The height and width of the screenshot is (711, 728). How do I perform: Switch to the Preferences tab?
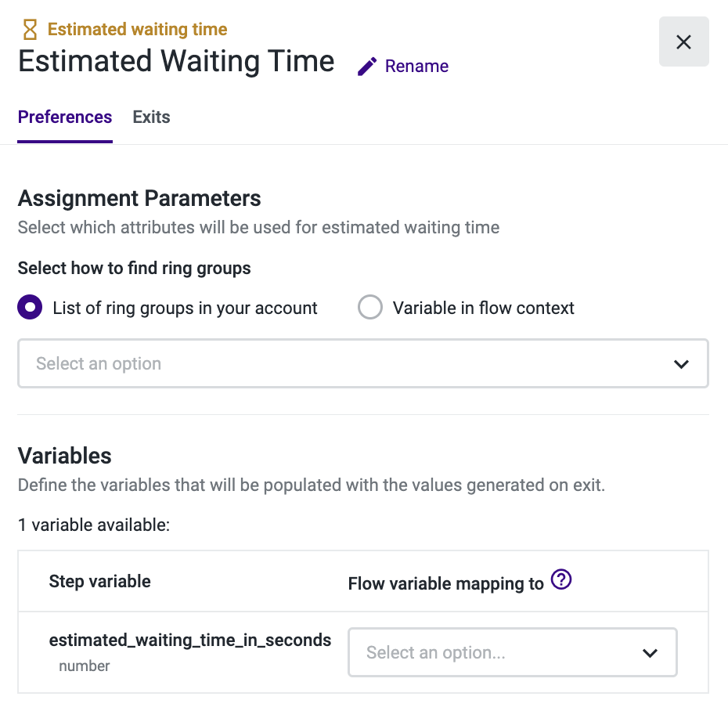65,117
